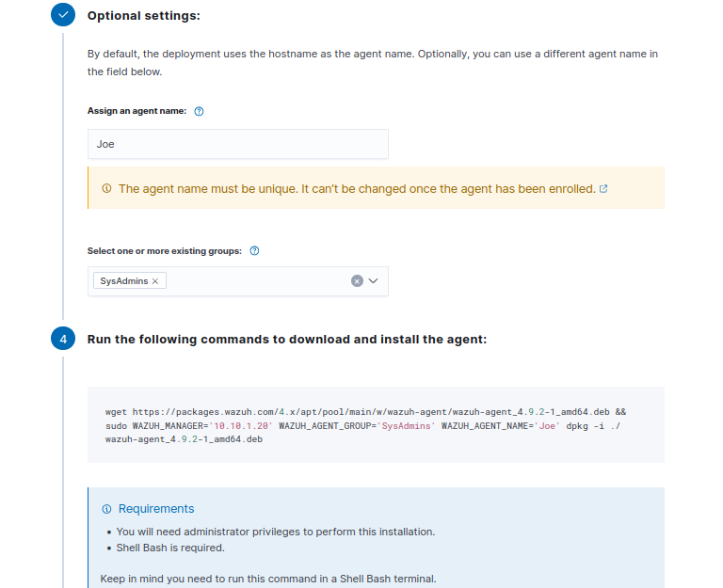Click the step 4 number circle
The width and height of the screenshot is (723, 588).
tap(63, 339)
